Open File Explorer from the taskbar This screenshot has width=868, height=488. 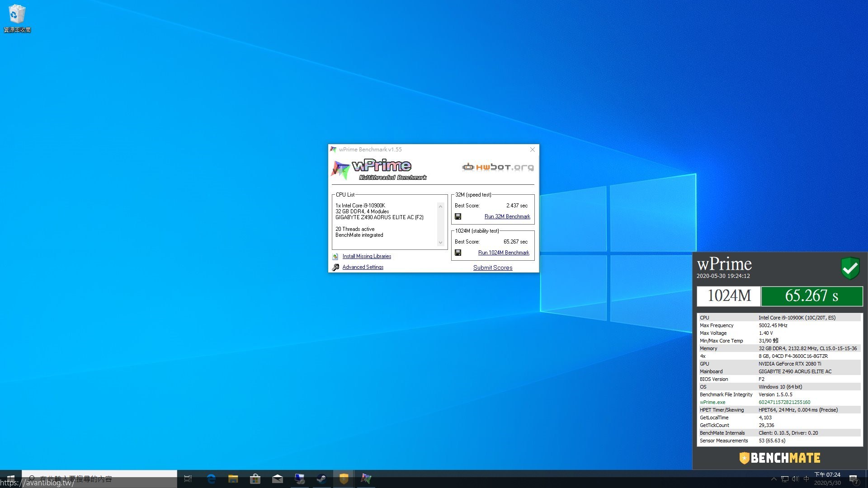pyautogui.click(x=233, y=479)
